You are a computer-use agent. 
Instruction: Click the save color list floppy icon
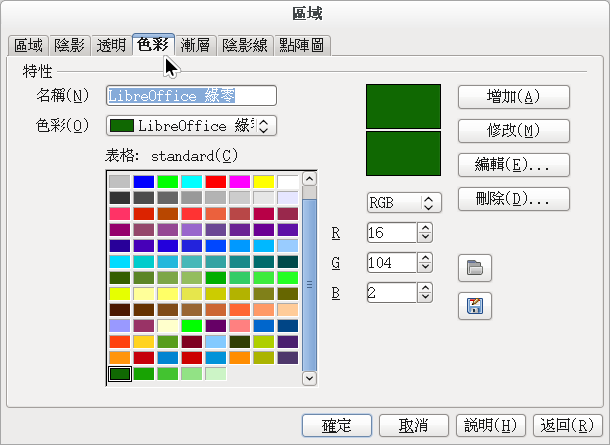(x=474, y=307)
